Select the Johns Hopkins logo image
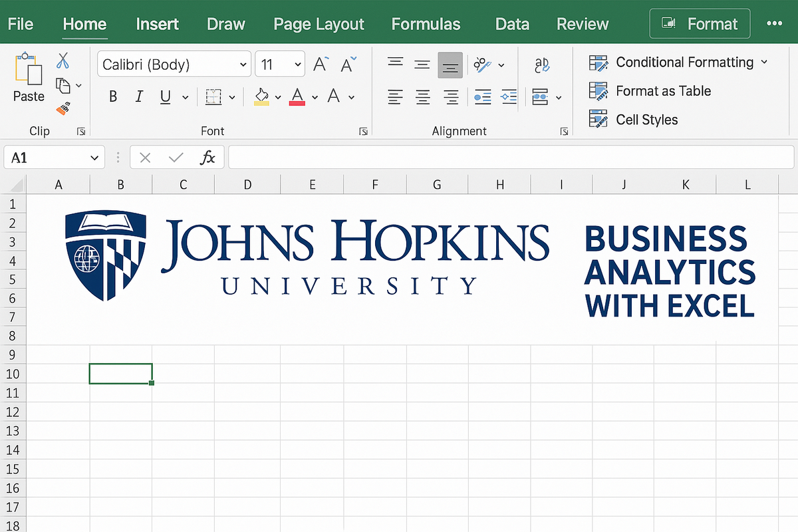 coord(306,256)
